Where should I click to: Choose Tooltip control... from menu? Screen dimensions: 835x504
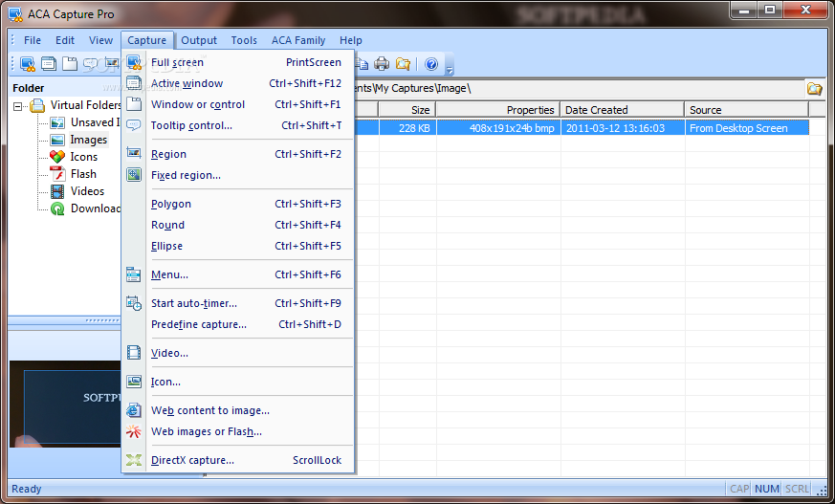click(x=238, y=125)
